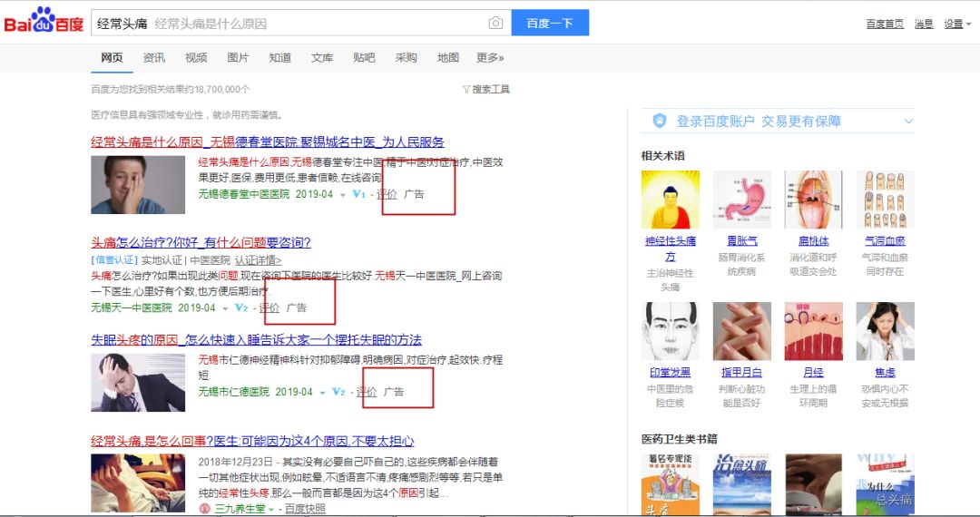Open 月经 link
The image size is (980, 517).
813,373
